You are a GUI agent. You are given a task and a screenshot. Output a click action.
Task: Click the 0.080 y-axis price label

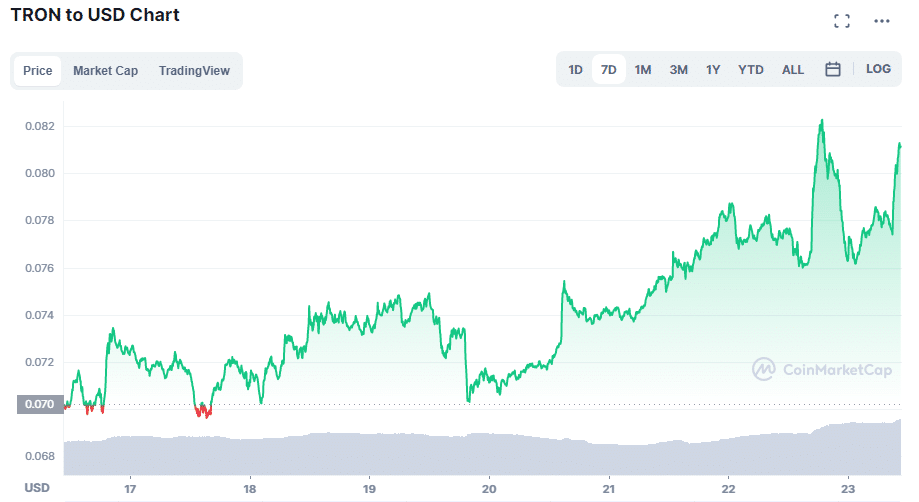pyautogui.click(x=40, y=173)
